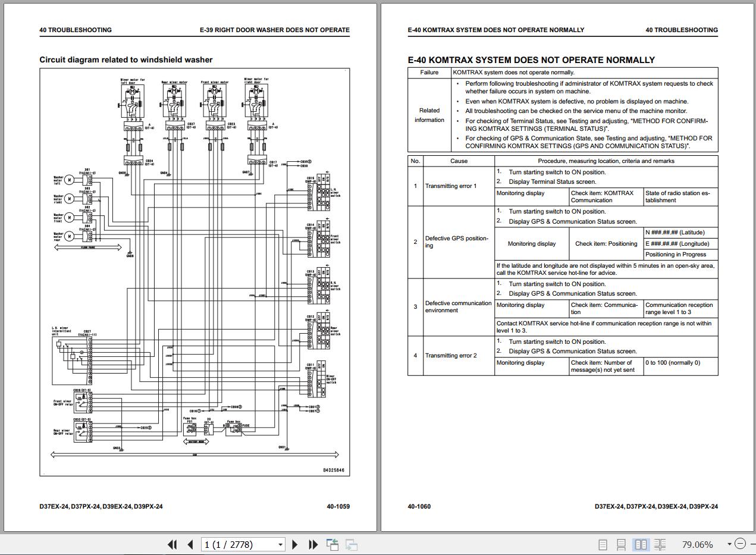756x555 pixels.
Task: Click the 'Transmitting error 2' cause cell
Action: coord(459,356)
